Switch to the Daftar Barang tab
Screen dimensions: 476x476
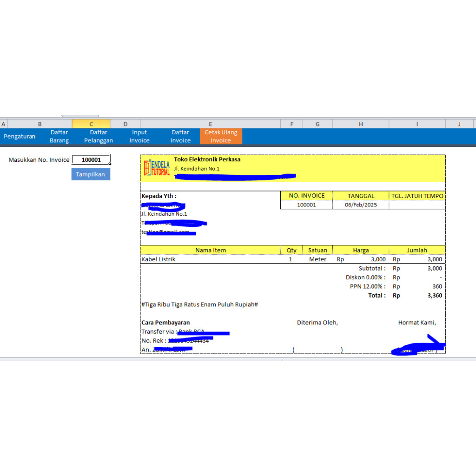(59, 136)
